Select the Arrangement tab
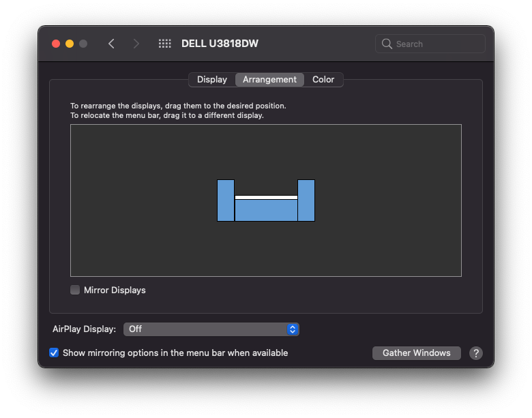The height and width of the screenshot is (418, 532). [x=269, y=80]
